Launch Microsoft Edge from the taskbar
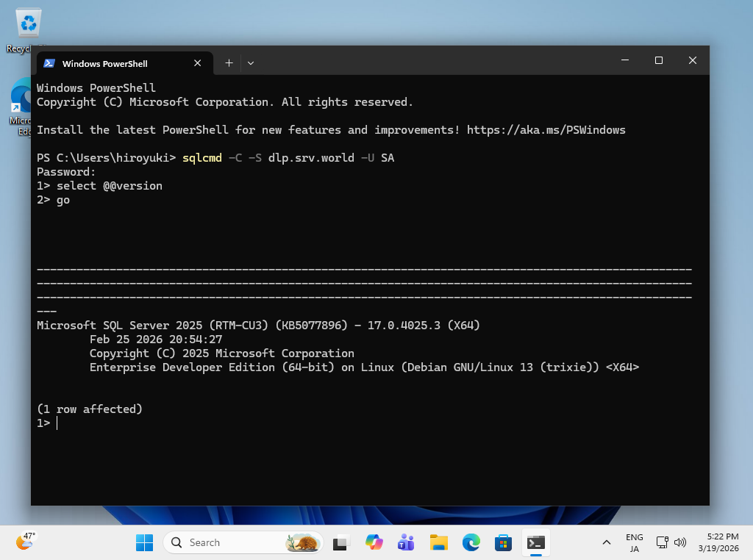753x560 pixels. [x=471, y=542]
